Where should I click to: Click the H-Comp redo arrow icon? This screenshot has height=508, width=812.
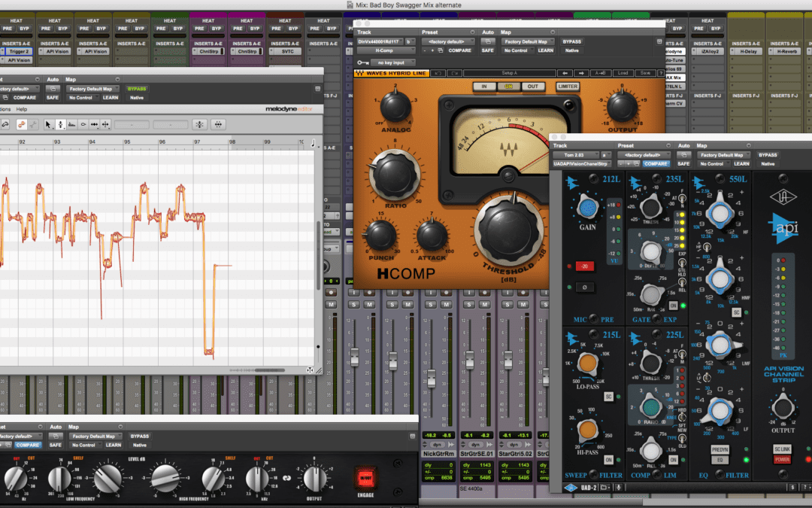click(454, 73)
